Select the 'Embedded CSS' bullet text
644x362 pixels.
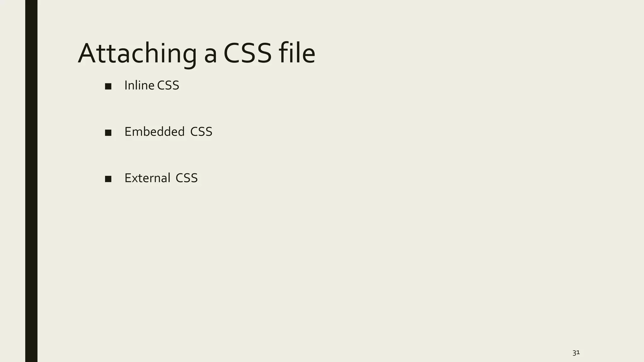(168, 132)
